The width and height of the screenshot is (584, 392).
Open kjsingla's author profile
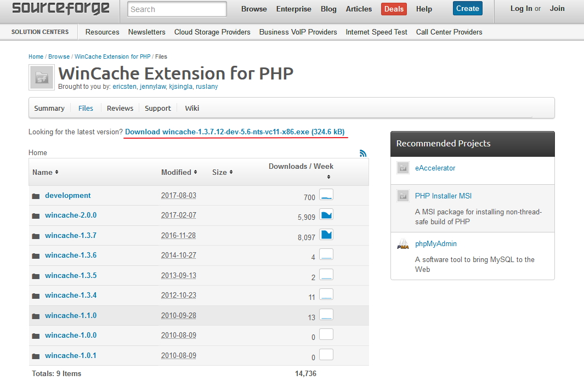180,87
